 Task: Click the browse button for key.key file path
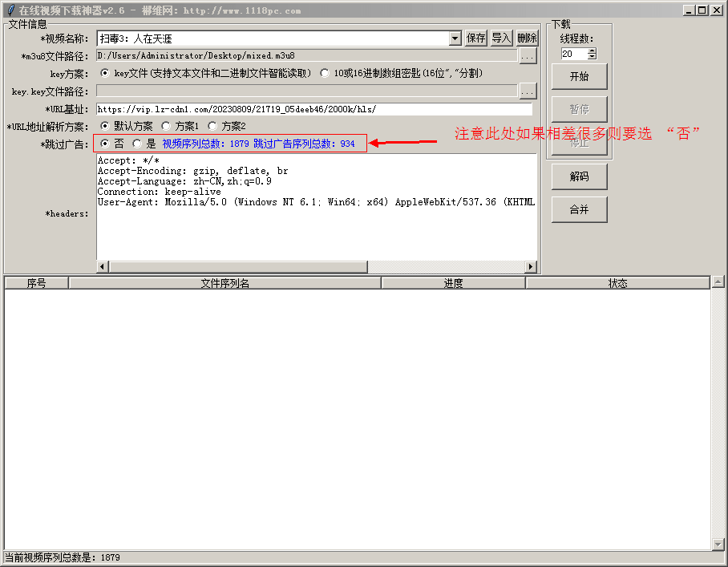click(x=527, y=91)
